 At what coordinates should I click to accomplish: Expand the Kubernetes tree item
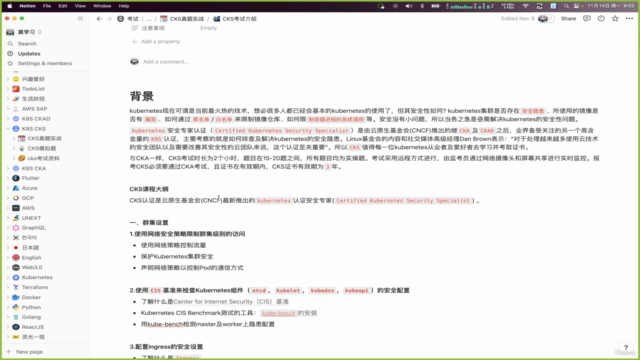[8, 277]
